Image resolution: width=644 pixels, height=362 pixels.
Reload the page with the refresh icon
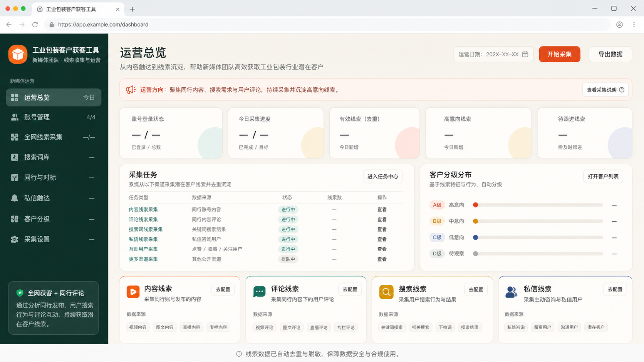(x=35, y=25)
